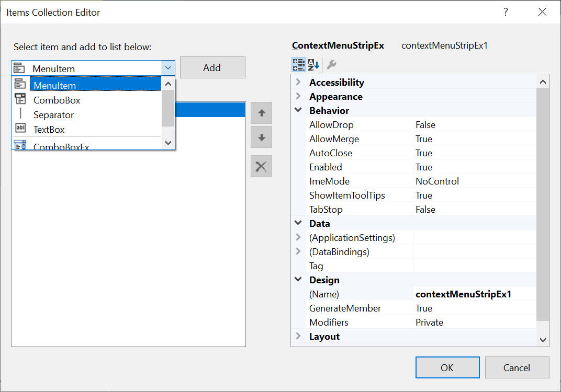Expand the Layout property category
561x392 pixels.
point(298,336)
